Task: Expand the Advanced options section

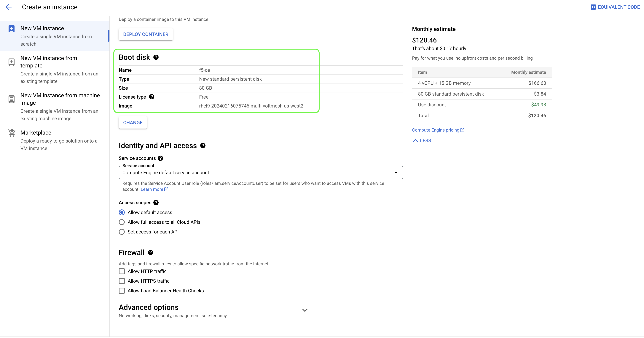Action: [x=305, y=310]
